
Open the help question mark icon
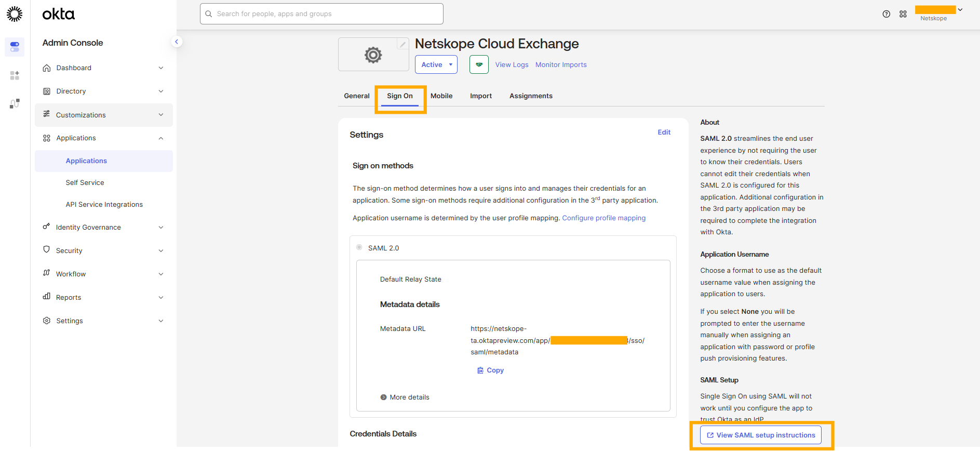coord(887,14)
